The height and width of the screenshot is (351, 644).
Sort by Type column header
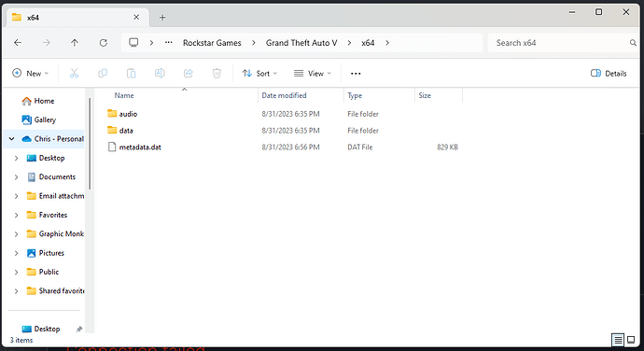click(355, 95)
